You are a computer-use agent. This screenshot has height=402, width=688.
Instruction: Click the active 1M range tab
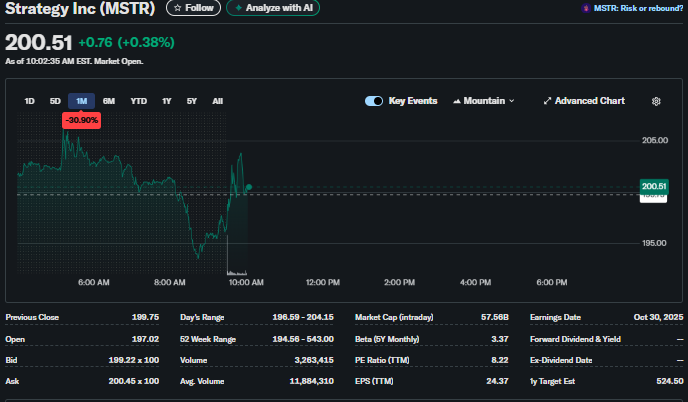pyautogui.click(x=81, y=101)
